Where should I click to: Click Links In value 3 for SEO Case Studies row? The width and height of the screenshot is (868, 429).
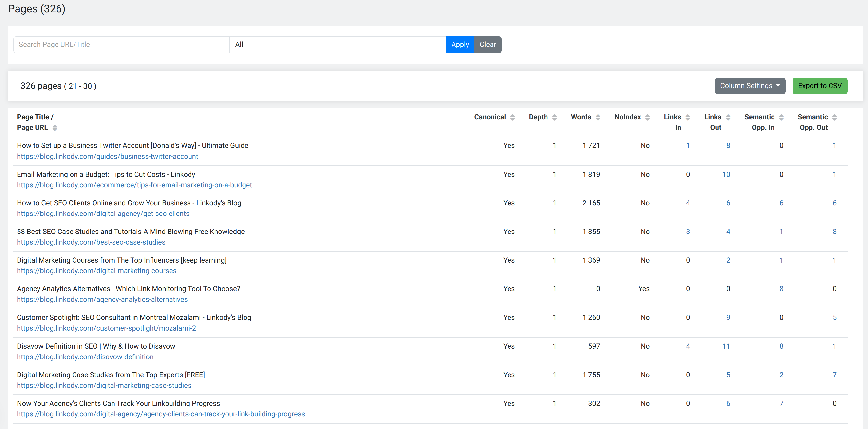[688, 232]
